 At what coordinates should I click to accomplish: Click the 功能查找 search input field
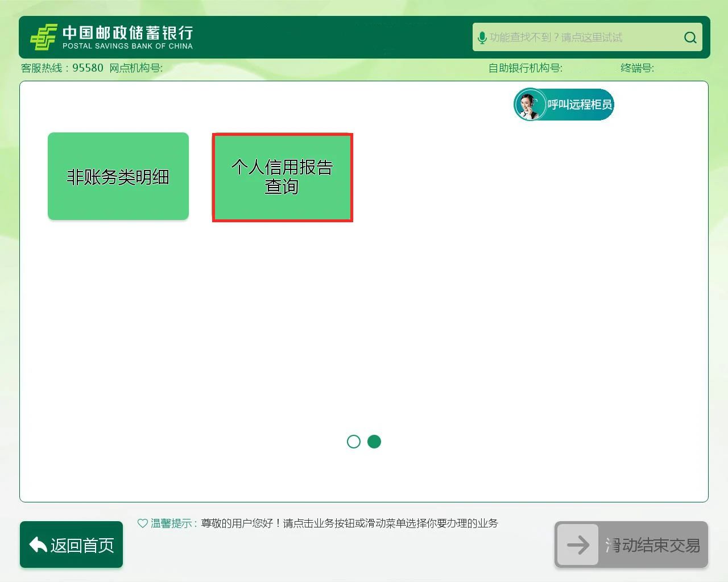pyautogui.click(x=580, y=38)
